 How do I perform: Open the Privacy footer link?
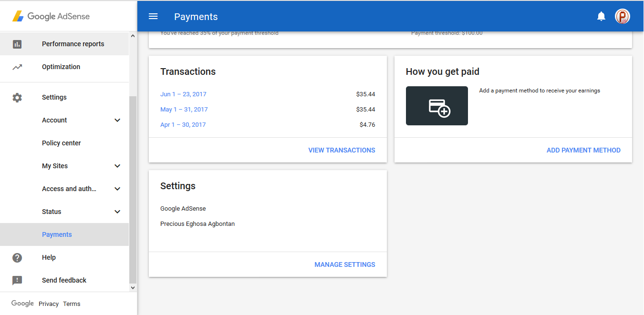(x=49, y=304)
